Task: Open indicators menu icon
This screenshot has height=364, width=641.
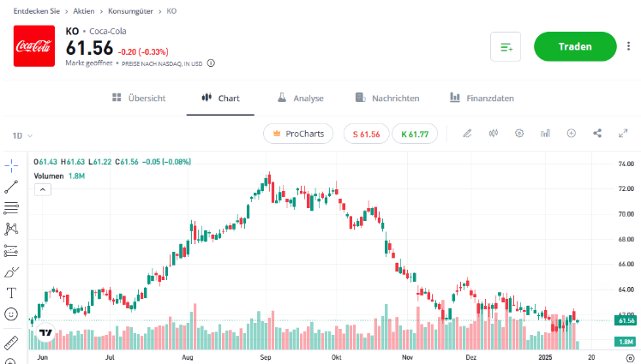Action: 545,133
